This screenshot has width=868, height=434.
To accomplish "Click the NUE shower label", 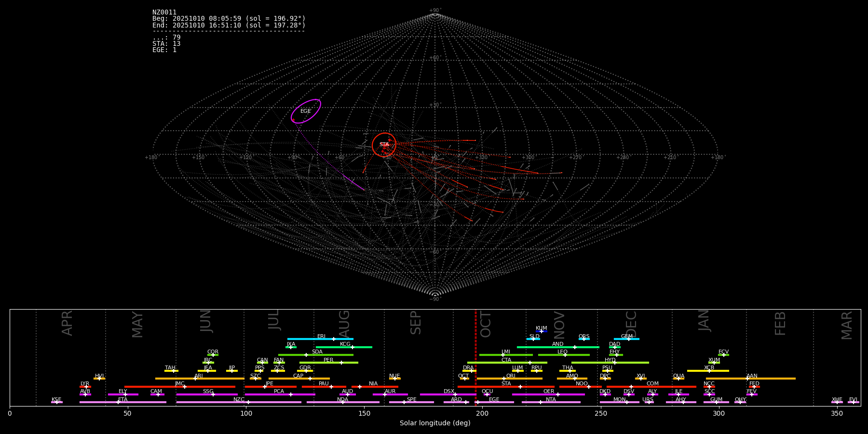I will click(x=394, y=376).
